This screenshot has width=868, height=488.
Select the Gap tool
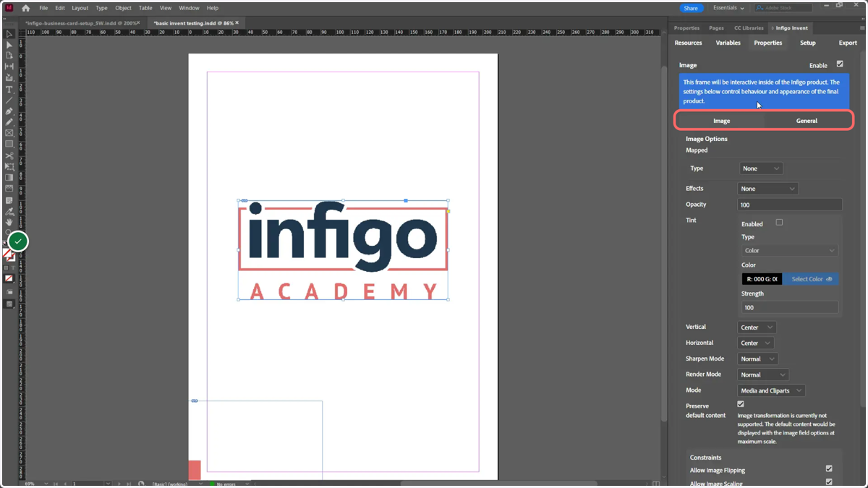pyautogui.click(x=9, y=67)
